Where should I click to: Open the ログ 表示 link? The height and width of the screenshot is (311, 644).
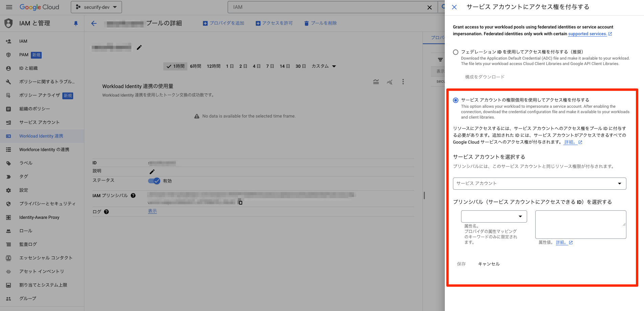coord(152,211)
